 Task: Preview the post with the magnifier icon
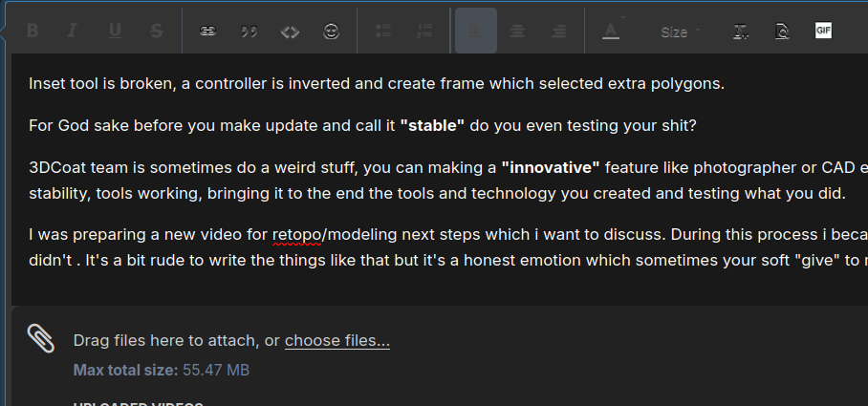click(x=782, y=32)
